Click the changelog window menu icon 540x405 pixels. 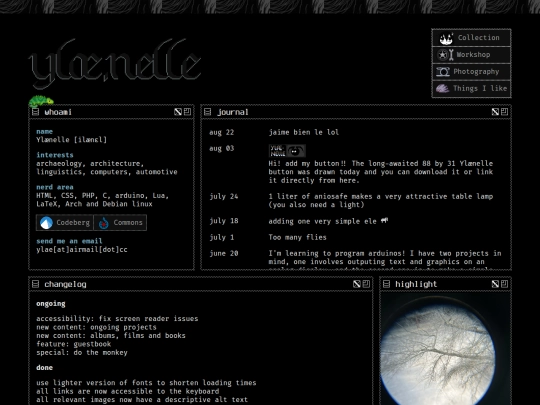[x=35, y=284]
